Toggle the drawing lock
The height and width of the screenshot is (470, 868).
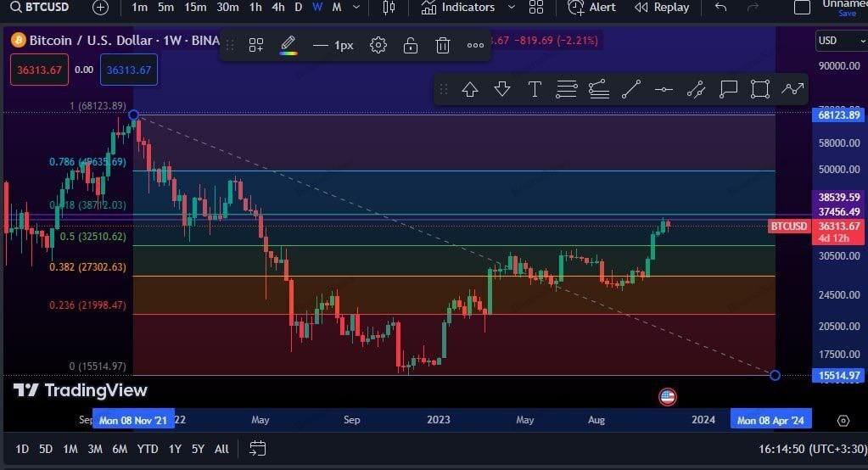coord(410,46)
